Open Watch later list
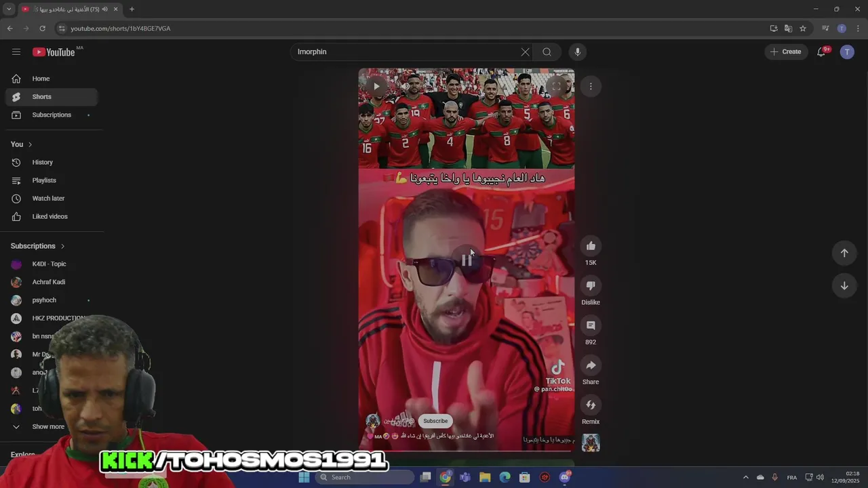Image resolution: width=868 pixels, height=488 pixels. click(52, 198)
